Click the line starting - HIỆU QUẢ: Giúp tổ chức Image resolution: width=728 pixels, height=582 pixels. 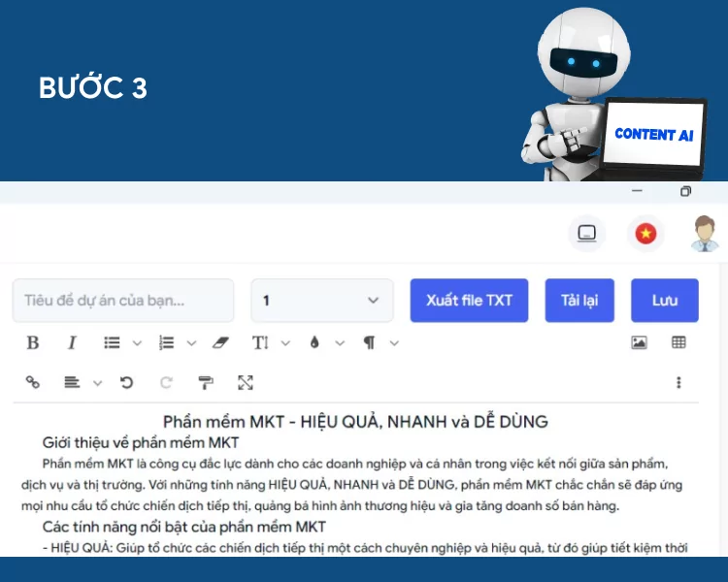365,548
